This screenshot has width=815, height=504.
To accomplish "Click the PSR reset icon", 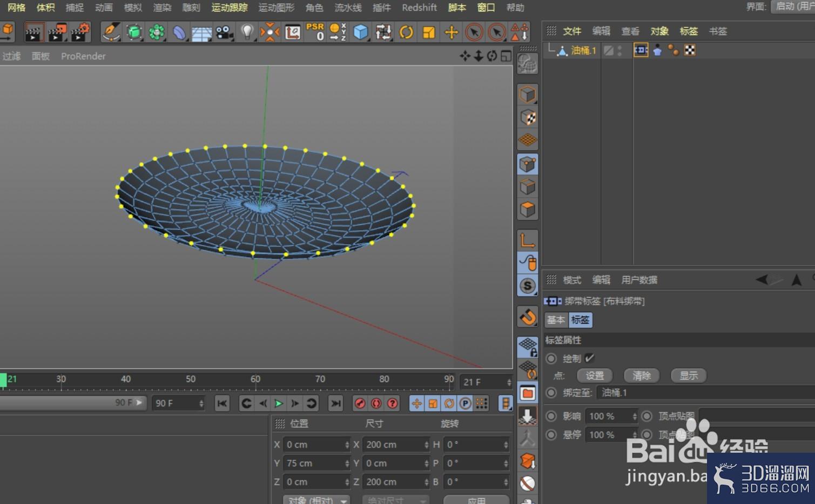I will (x=315, y=32).
